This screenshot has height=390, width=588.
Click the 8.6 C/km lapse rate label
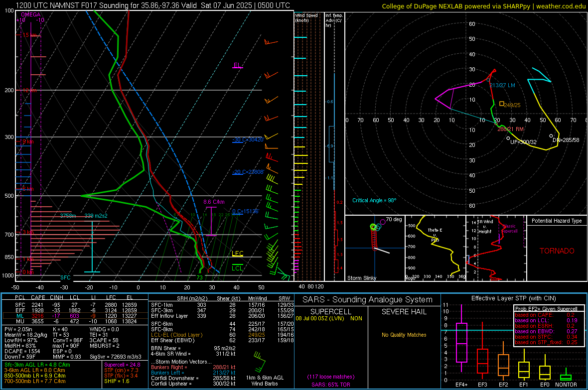tap(214, 202)
